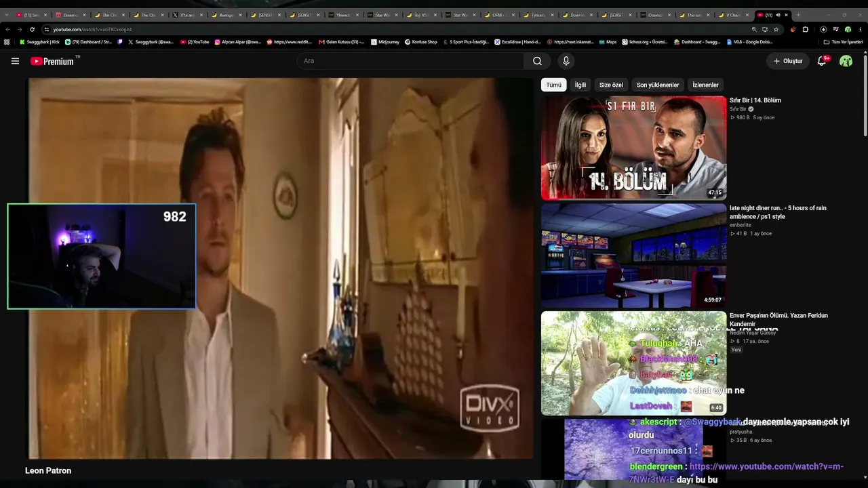Open the media controls toolbar icon
This screenshot has width=868, height=488.
[835, 30]
